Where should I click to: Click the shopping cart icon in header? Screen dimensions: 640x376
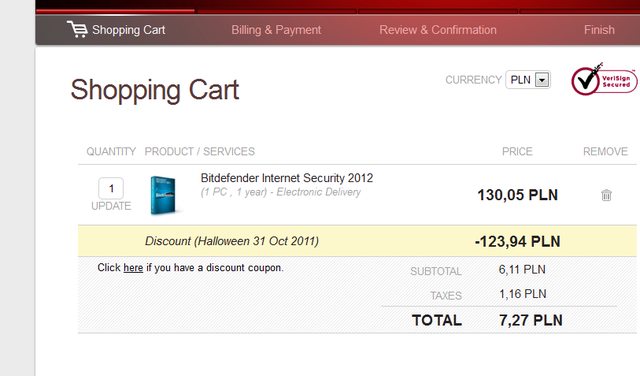click(77, 29)
